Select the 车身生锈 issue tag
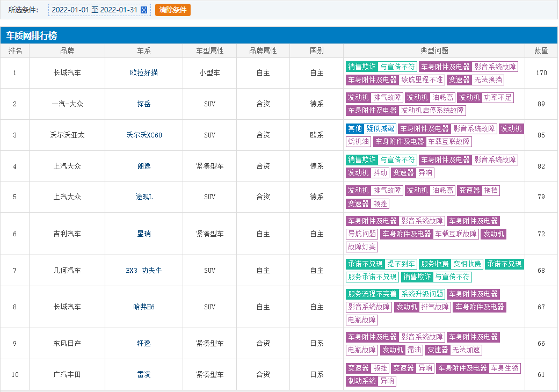Viewport: 559px width, 392px height. [504, 368]
